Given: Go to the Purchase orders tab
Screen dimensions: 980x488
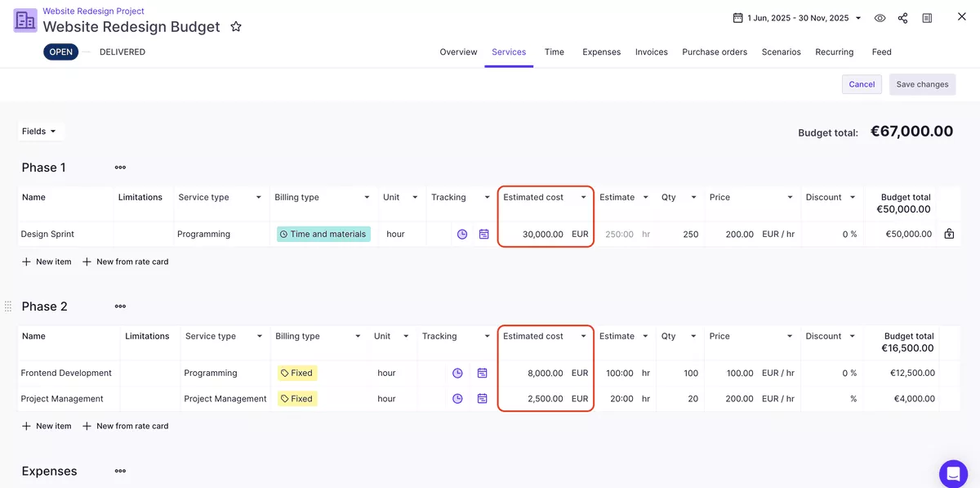Looking at the screenshot, I should point(715,52).
